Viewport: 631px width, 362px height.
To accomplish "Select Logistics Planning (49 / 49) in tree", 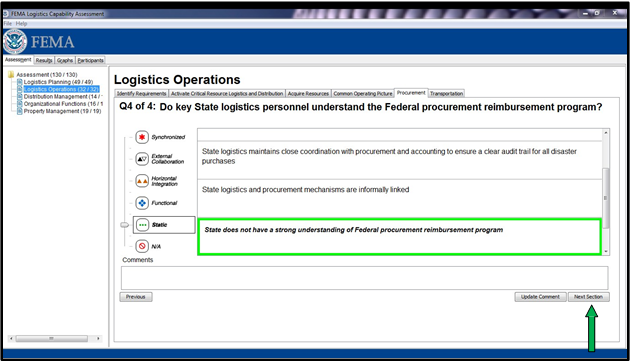I will pyautogui.click(x=58, y=82).
